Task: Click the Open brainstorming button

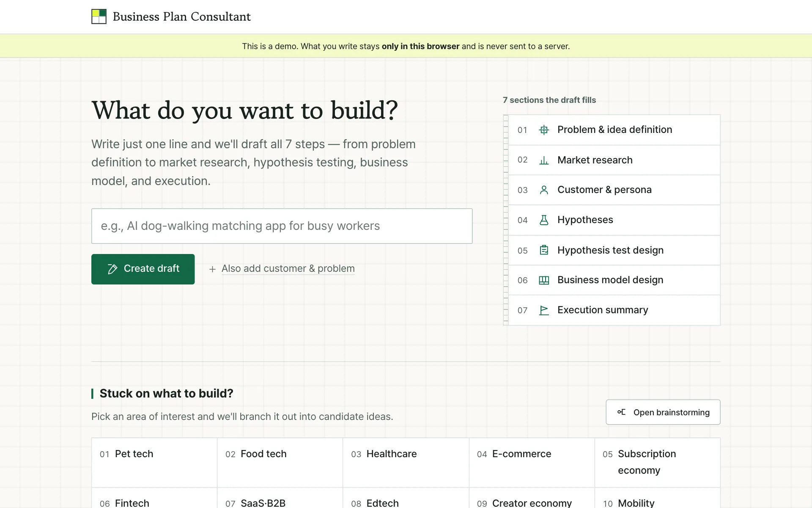Action: [x=663, y=412]
